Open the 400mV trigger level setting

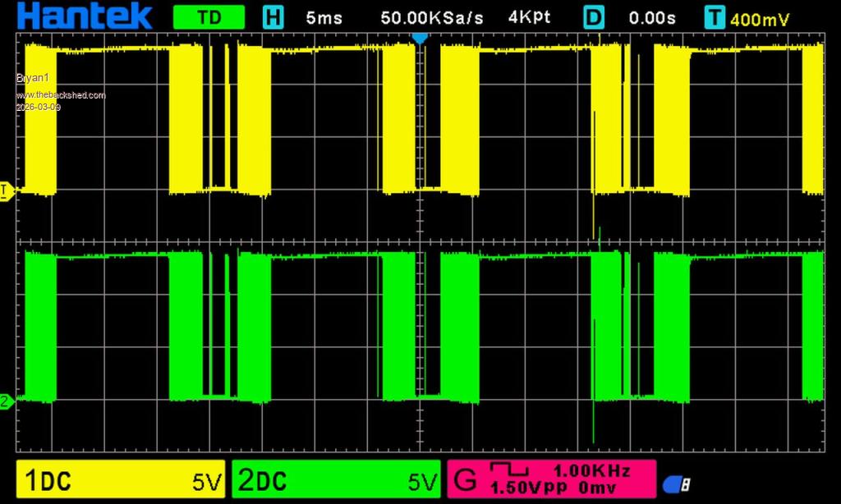tap(760, 18)
